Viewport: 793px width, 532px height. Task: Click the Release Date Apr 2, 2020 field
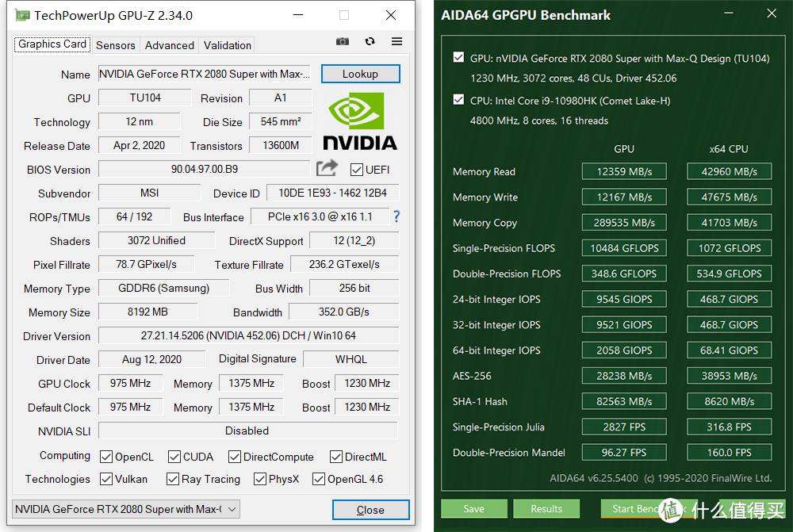pos(139,145)
